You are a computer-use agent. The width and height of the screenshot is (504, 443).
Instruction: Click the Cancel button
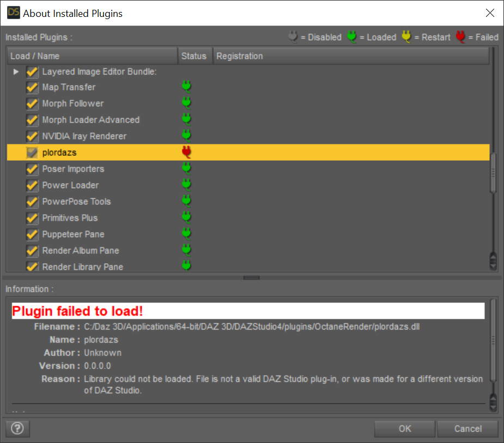468,428
